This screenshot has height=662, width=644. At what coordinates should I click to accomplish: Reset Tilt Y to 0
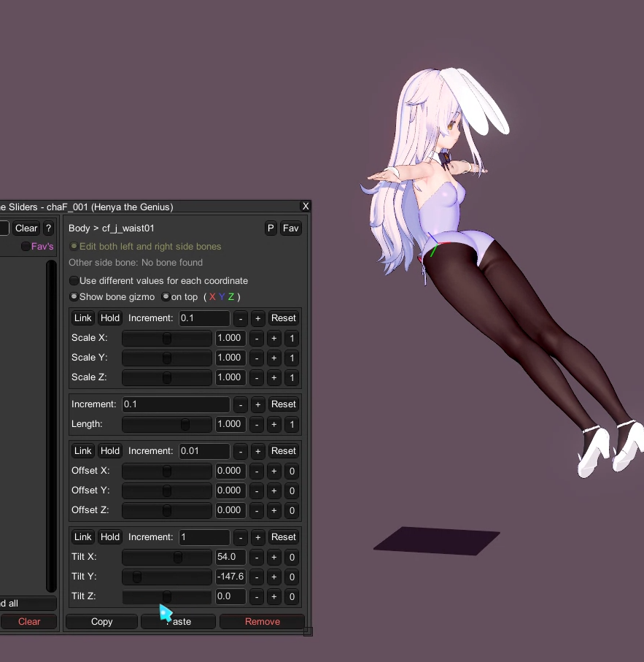(292, 577)
